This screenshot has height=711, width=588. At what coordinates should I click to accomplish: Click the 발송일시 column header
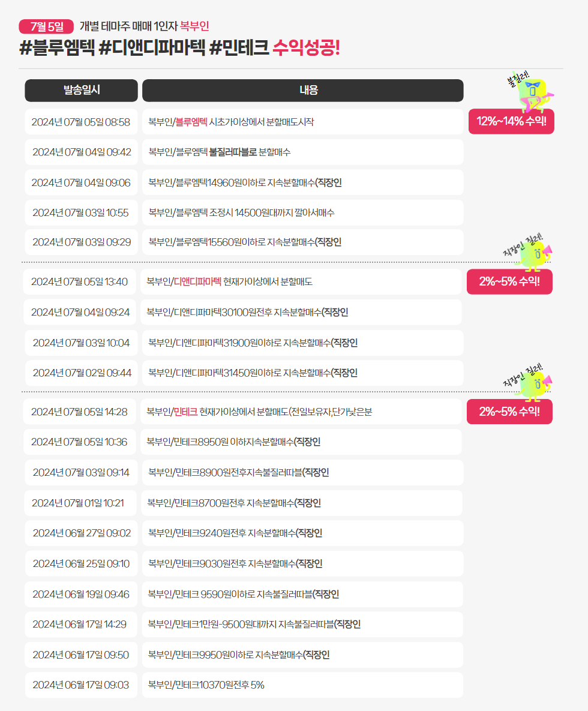(x=81, y=90)
